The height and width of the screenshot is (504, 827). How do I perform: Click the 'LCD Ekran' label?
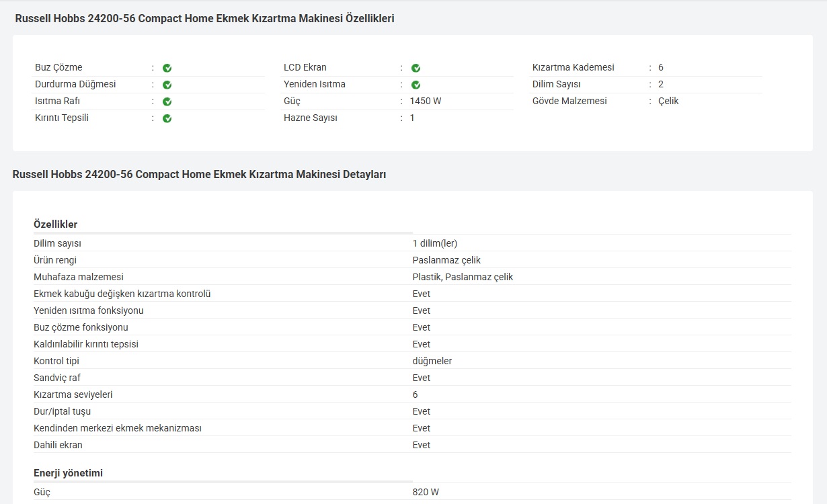click(x=305, y=67)
